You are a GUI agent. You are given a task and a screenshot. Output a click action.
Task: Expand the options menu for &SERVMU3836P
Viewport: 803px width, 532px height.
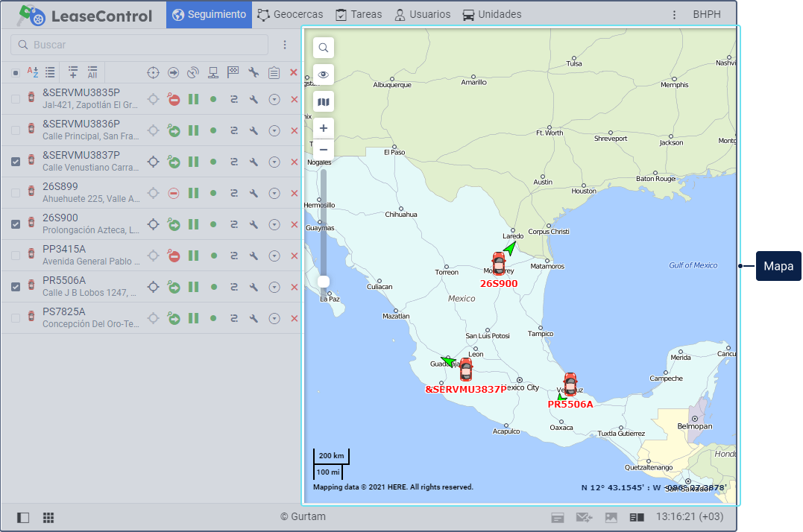pos(274,131)
